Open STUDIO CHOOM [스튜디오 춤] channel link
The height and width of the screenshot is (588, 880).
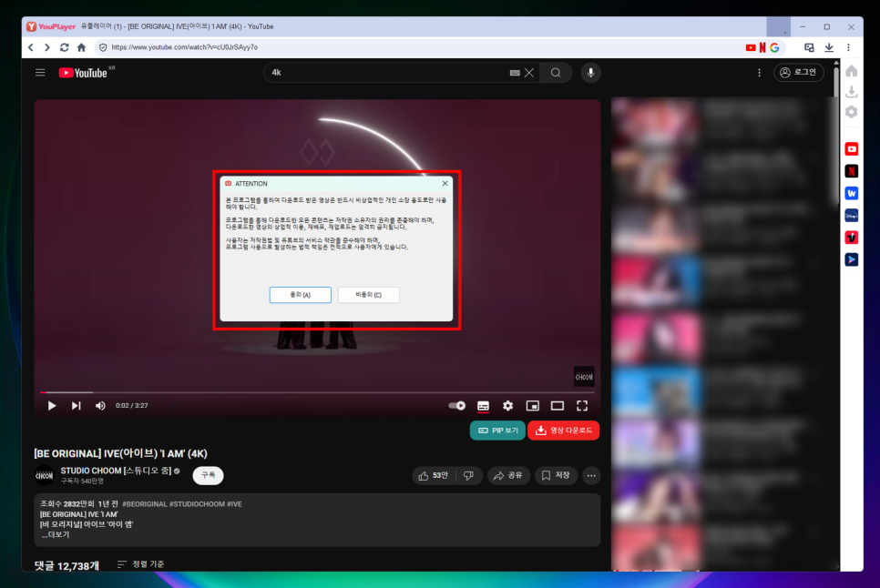click(x=117, y=471)
